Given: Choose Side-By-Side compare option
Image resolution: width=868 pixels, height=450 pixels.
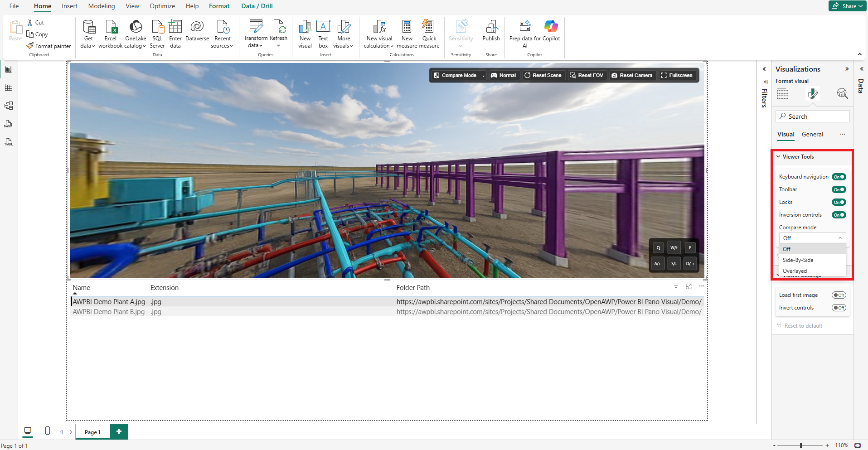Looking at the screenshot, I should 812,260.
